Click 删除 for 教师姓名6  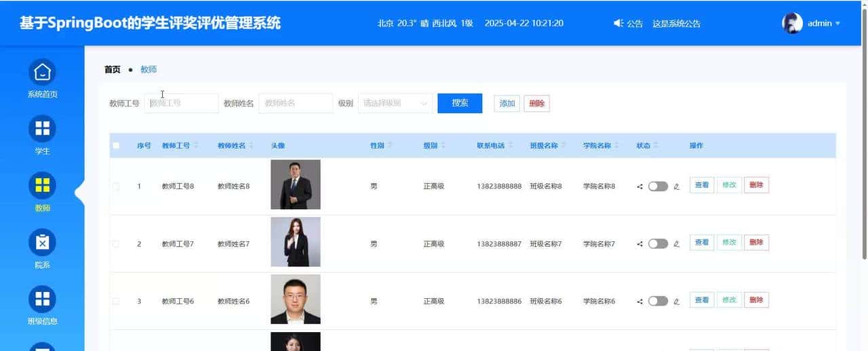click(757, 300)
